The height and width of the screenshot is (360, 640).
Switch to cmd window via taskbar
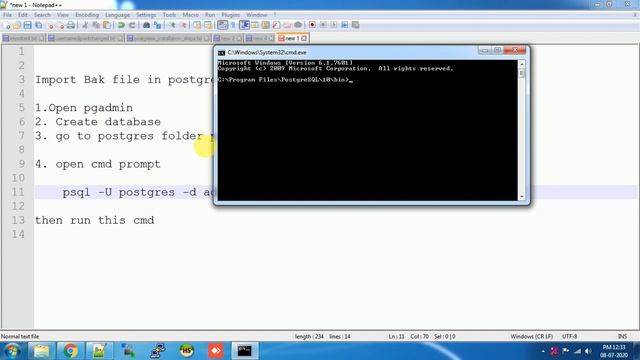point(244,351)
